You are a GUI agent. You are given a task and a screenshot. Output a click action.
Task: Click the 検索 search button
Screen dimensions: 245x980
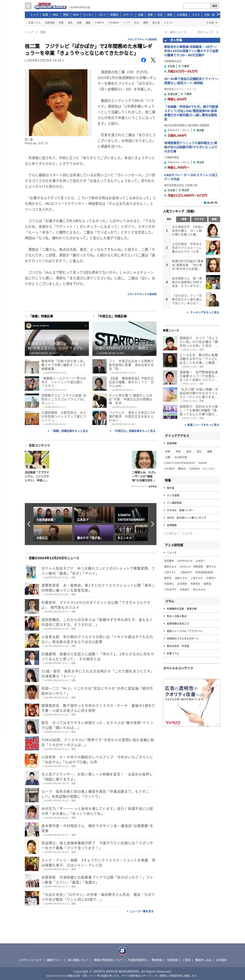pyautogui.click(x=215, y=6)
